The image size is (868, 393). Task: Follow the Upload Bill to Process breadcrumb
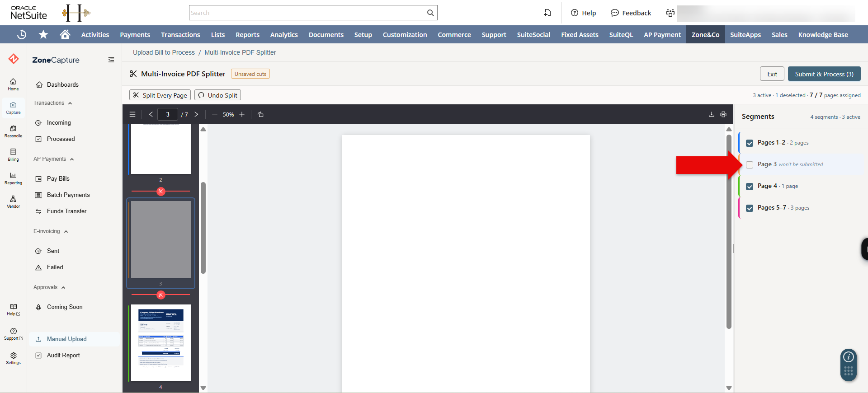(x=164, y=52)
